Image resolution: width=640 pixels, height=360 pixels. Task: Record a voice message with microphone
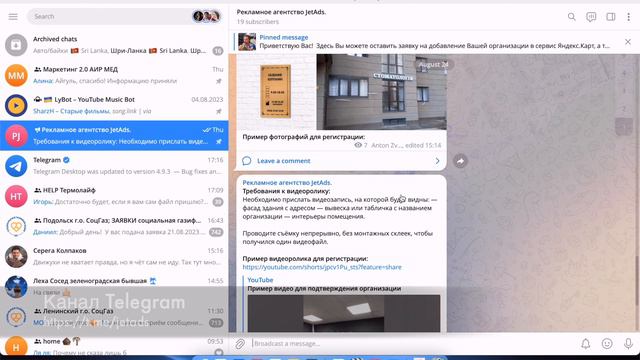[x=629, y=344]
